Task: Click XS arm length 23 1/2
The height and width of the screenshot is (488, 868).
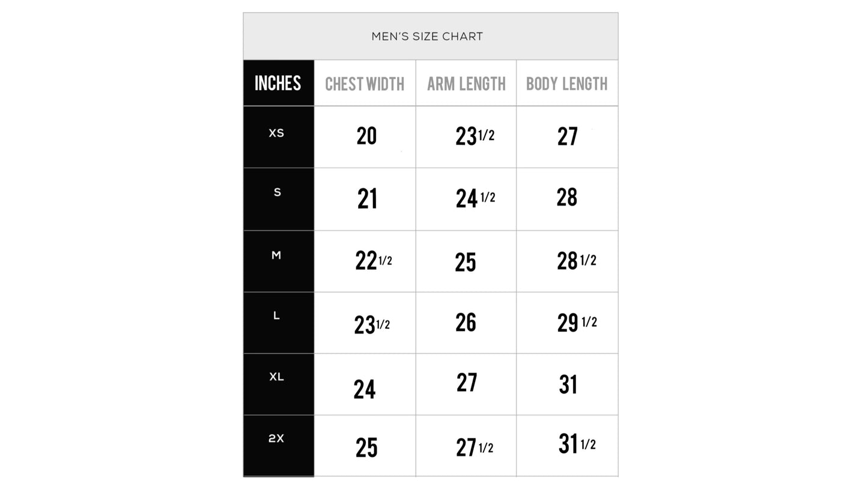Action: pos(475,136)
